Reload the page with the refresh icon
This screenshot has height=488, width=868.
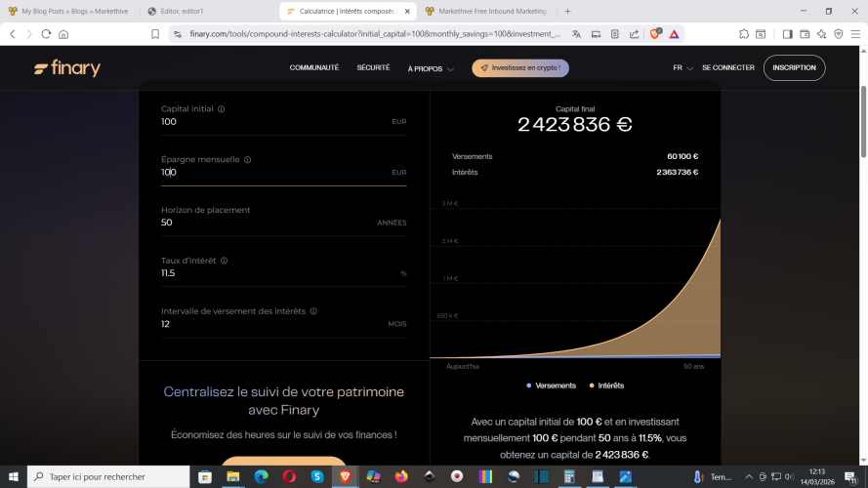[x=46, y=33]
